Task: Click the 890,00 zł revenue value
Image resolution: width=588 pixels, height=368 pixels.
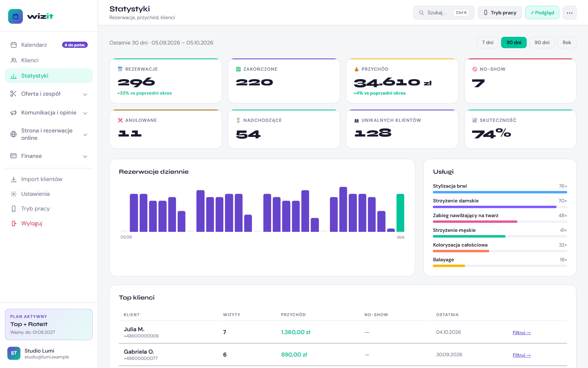Action: (x=294, y=355)
